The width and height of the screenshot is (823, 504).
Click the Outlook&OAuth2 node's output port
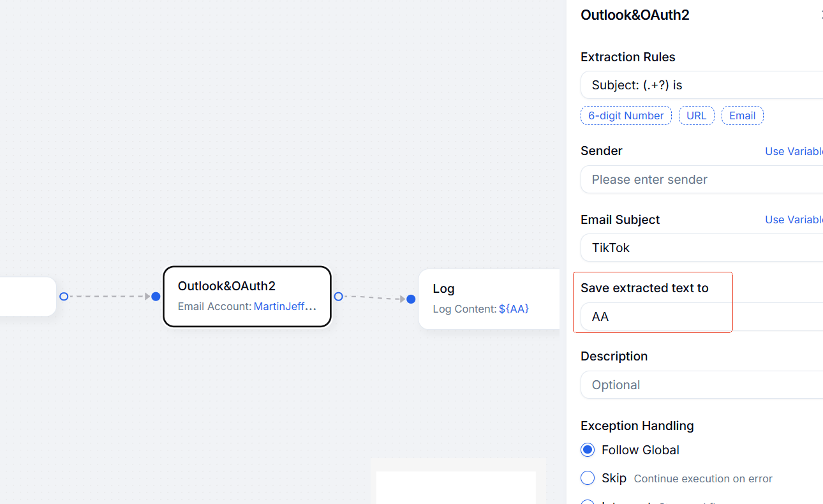[x=338, y=297]
